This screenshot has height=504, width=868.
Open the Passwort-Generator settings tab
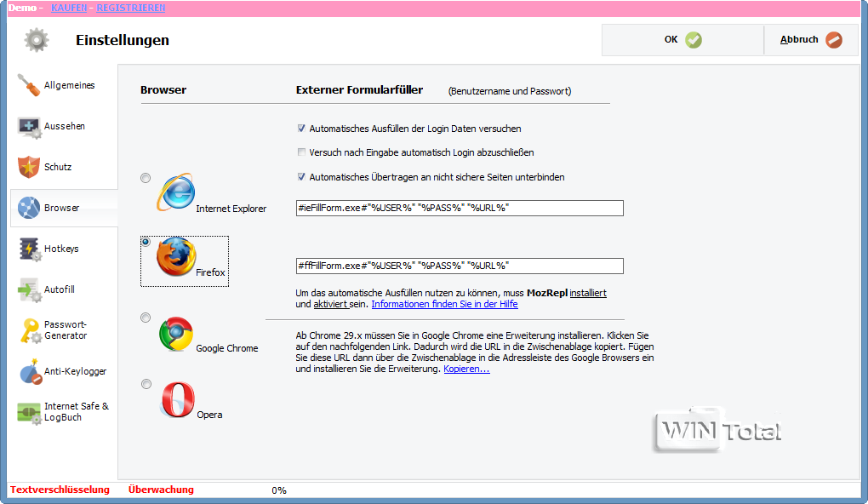[64, 330]
